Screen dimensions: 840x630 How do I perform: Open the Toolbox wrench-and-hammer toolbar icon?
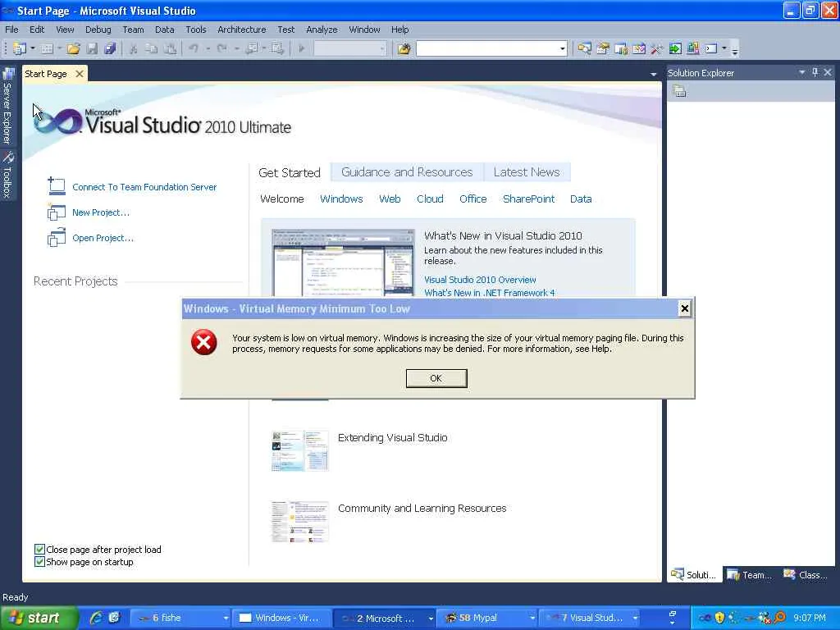tap(657, 48)
